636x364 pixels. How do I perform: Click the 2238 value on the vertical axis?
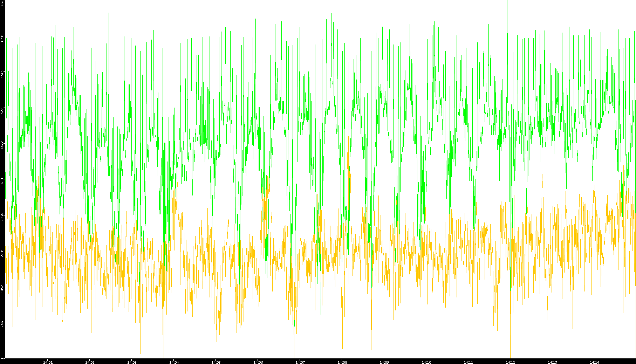coord(2,253)
